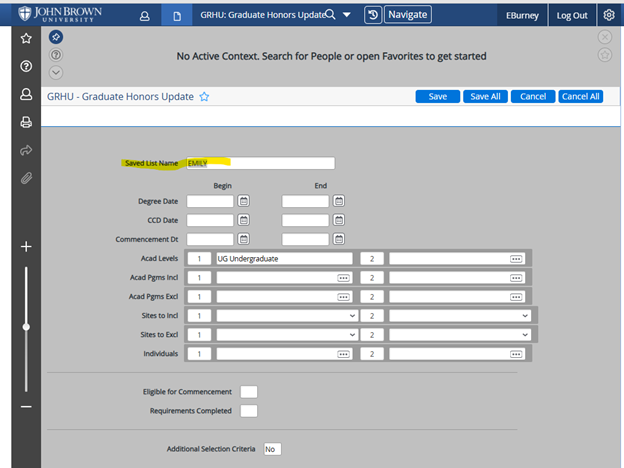Viewport: 624px width, 468px height.
Task: Add GRHU form to favorites star
Action: pyautogui.click(x=204, y=97)
